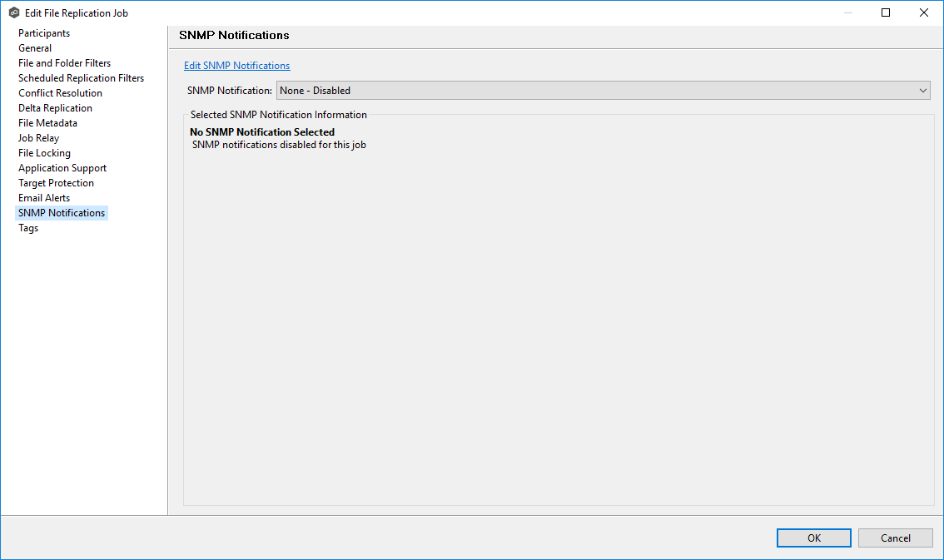Select Participants in the sidebar
The width and height of the screenshot is (944, 560).
(x=44, y=33)
